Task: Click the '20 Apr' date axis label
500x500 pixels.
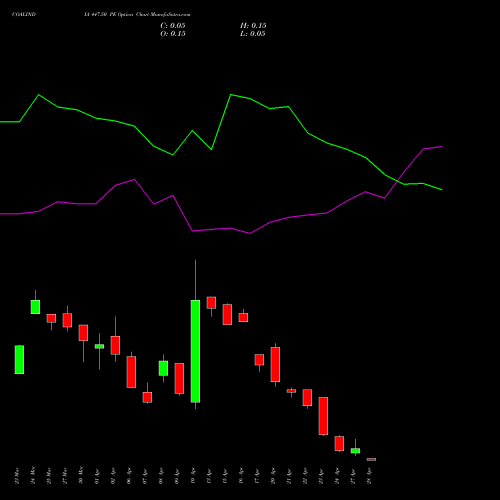Action: click(273, 476)
